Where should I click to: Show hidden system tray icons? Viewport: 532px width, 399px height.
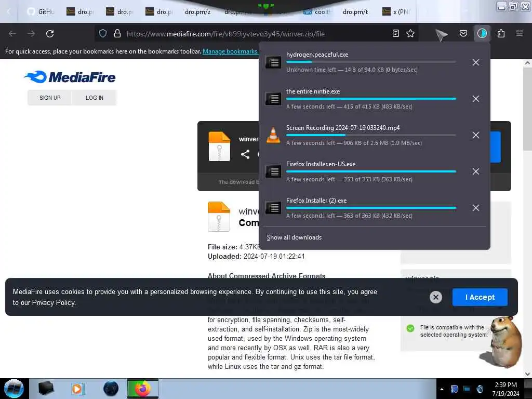click(x=442, y=389)
